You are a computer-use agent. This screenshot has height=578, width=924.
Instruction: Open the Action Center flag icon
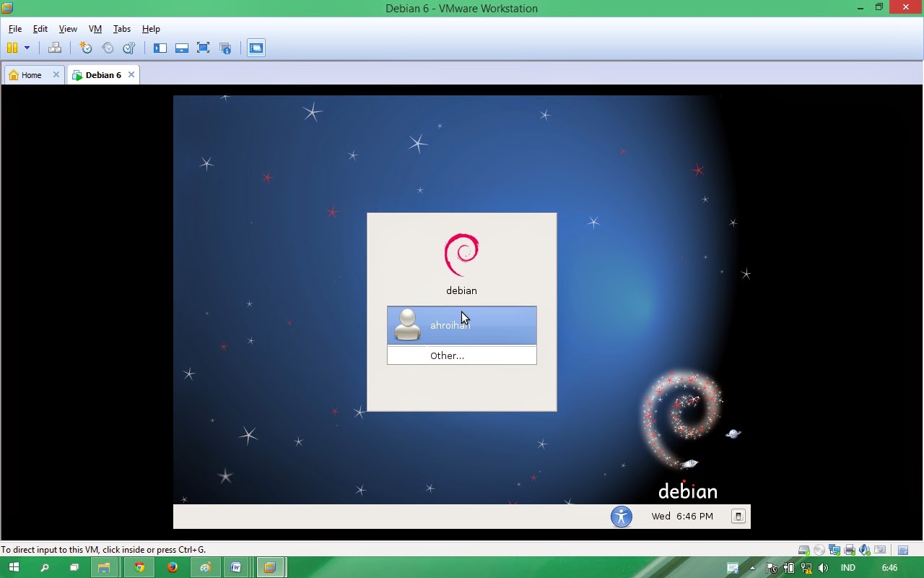click(772, 568)
